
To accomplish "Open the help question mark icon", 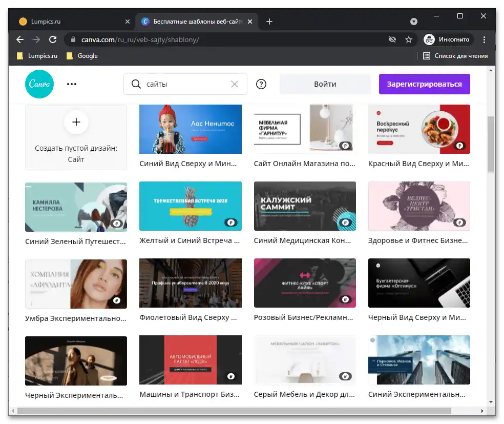I will [261, 84].
